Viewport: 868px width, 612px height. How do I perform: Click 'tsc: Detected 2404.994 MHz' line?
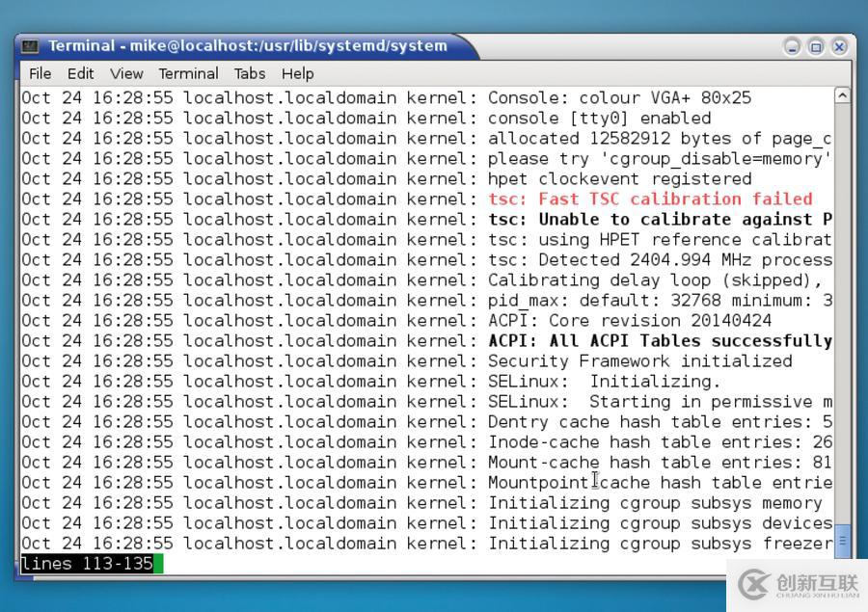click(427, 260)
